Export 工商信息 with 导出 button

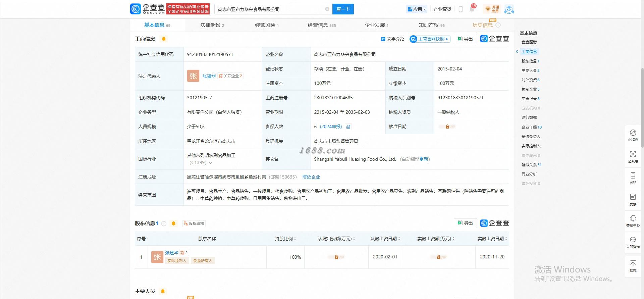click(465, 39)
